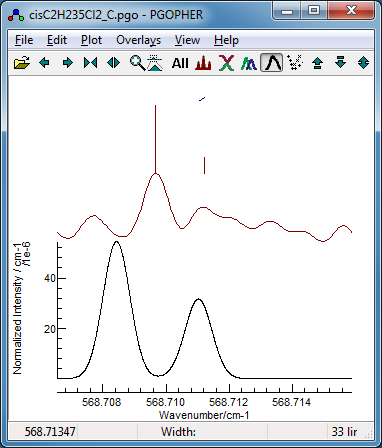The height and width of the screenshot is (448, 382).
Task: Select the magnifying glass zoom tool
Action: pos(137,63)
